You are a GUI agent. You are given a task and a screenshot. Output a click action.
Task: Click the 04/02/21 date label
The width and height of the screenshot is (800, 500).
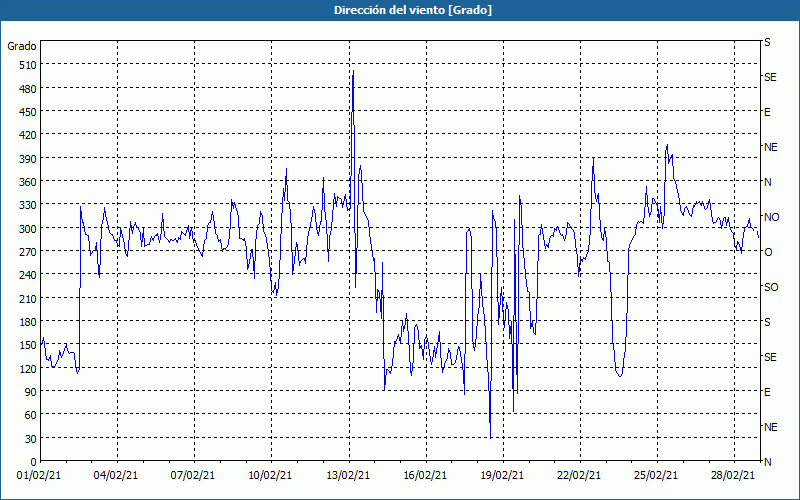coord(116,476)
